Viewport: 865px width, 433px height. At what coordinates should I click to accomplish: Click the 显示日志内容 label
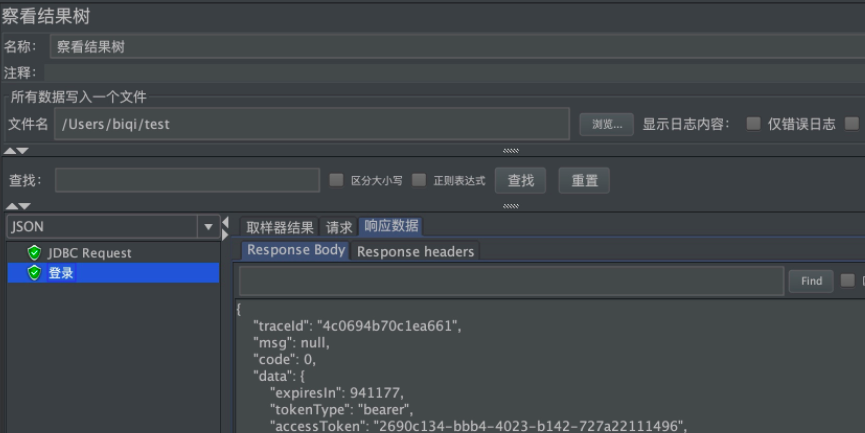pyautogui.click(x=686, y=124)
